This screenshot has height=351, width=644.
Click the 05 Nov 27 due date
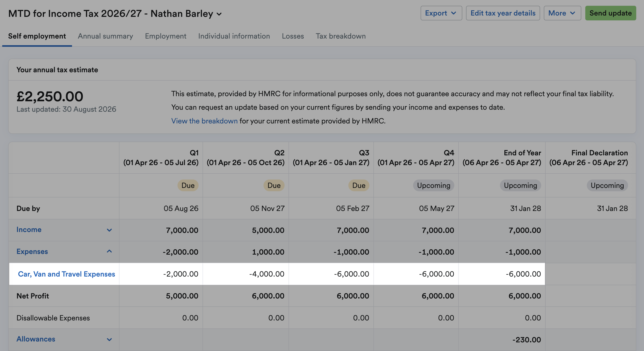tap(267, 209)
